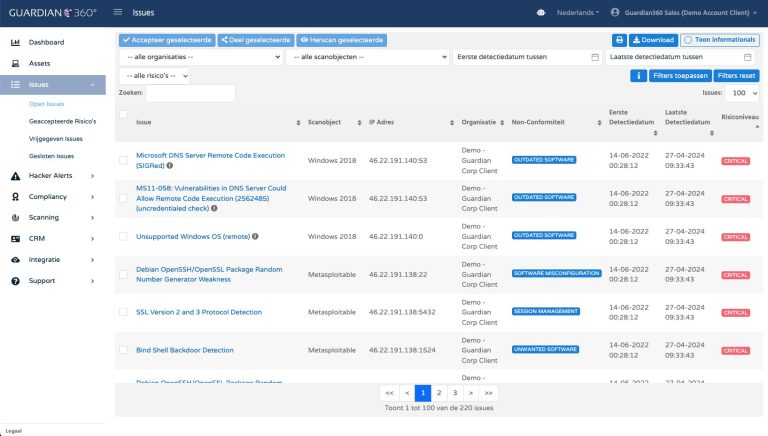The image size is (768, 436).
Task: Check the SSL Version 2 and 3 row
Action: tap(123, 312)
